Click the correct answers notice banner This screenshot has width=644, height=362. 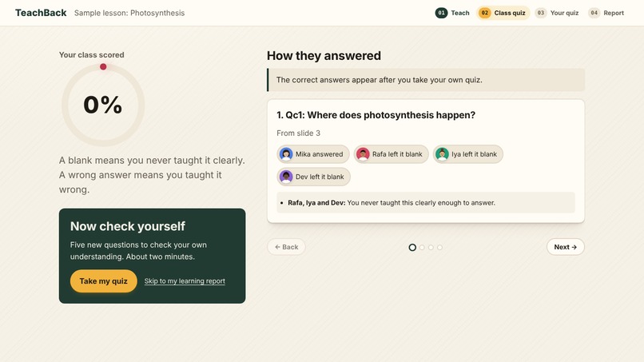pyautogui.click(x=426, y=80)
